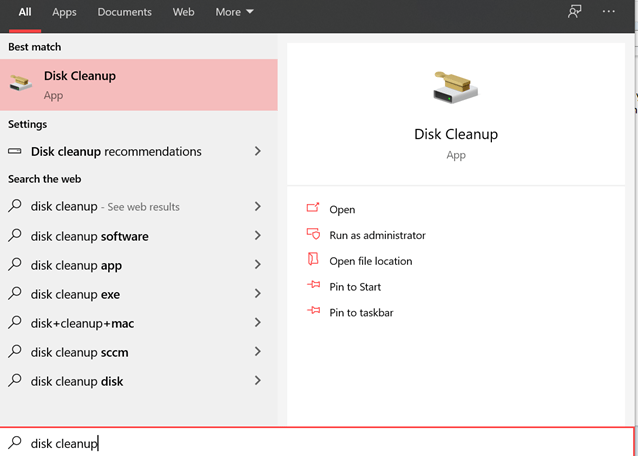Open the More dropdown filter
Screen dimensions: 638x456
coord(234,12)
